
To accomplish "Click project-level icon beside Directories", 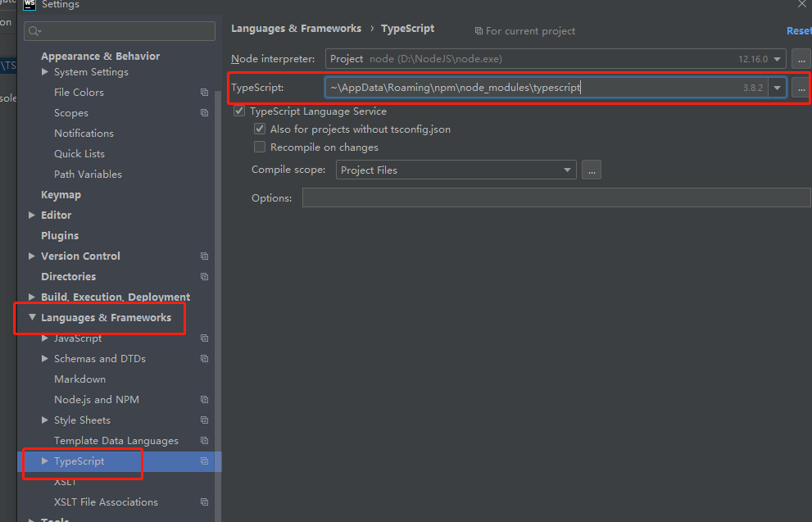I will [205, 276].
